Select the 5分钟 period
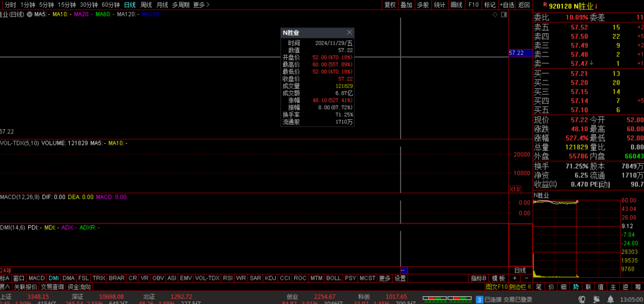The width and height of the screenshot is (644, 304). [x=47, y=5]
